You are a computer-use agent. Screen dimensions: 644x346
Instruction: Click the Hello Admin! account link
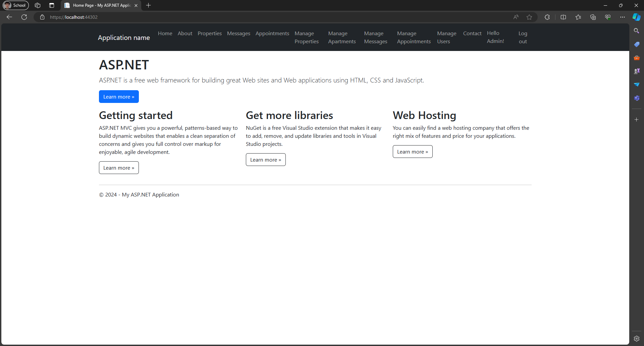click(x=495, y=37)
